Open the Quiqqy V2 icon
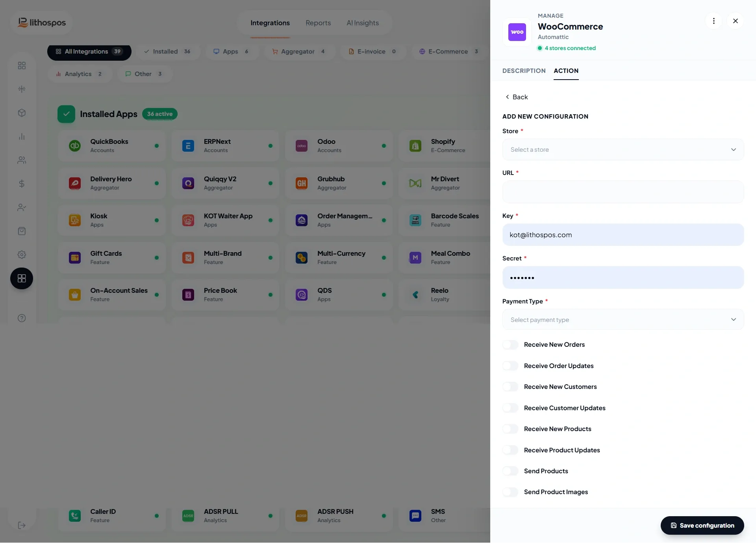The image size is (756, 543). 188,183
